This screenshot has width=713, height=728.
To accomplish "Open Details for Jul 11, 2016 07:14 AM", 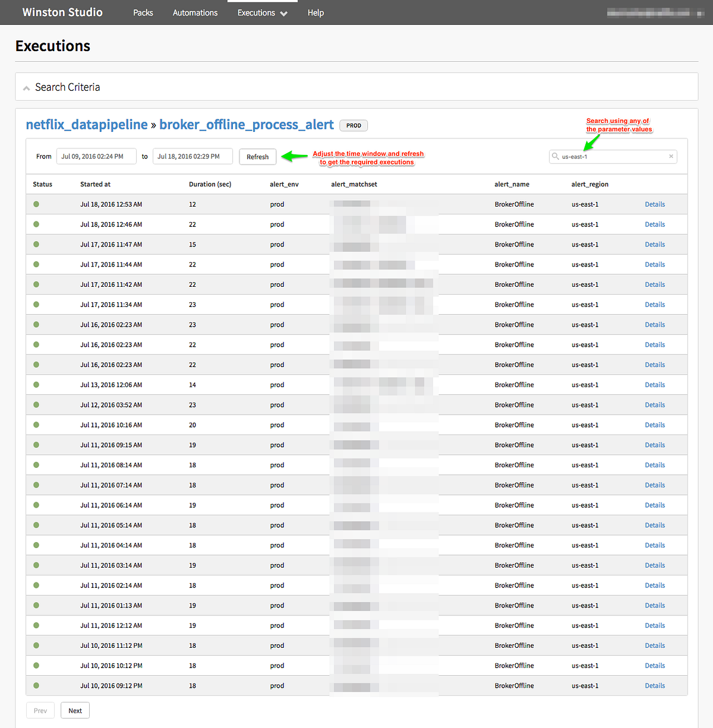I will pyautogui.click(x=655, y=485).
